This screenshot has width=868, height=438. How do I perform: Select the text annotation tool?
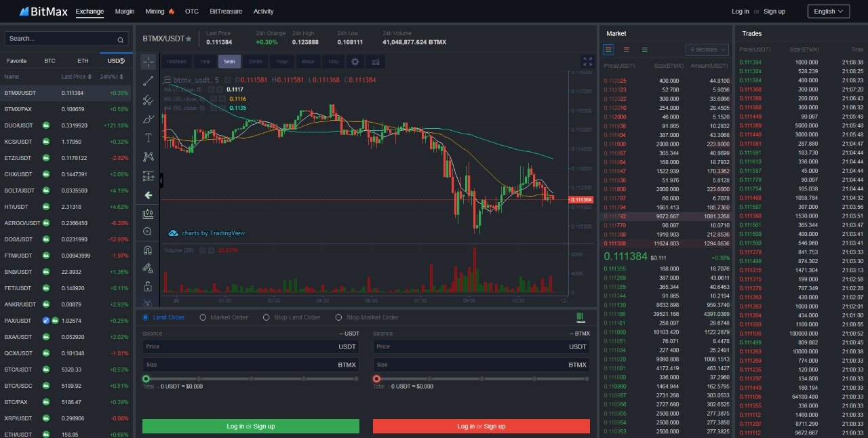tap(149, 138)
